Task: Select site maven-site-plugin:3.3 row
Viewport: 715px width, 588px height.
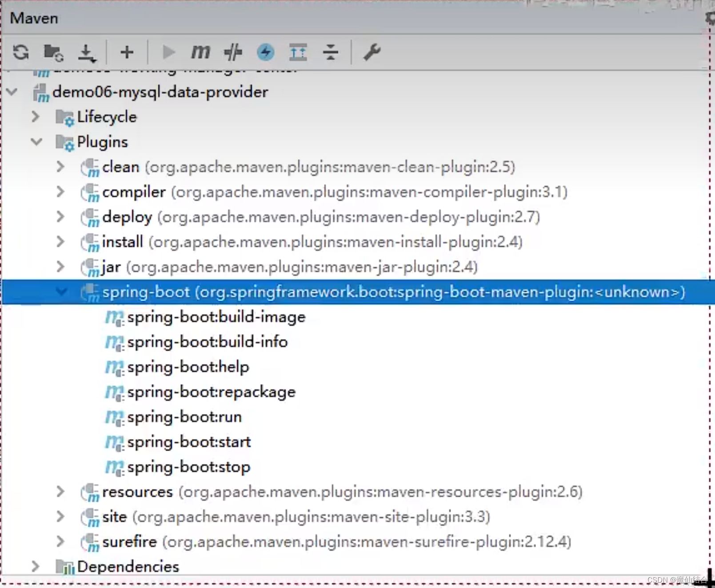Action: (296, 516)
